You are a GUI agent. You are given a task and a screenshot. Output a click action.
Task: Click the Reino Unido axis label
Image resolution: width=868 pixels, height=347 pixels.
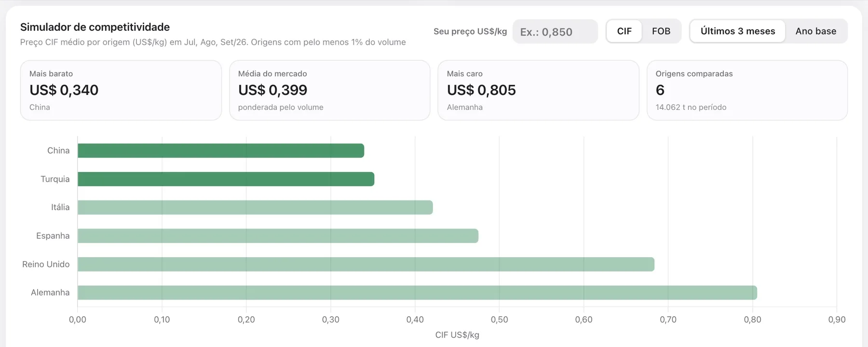[x=46, y=264]
